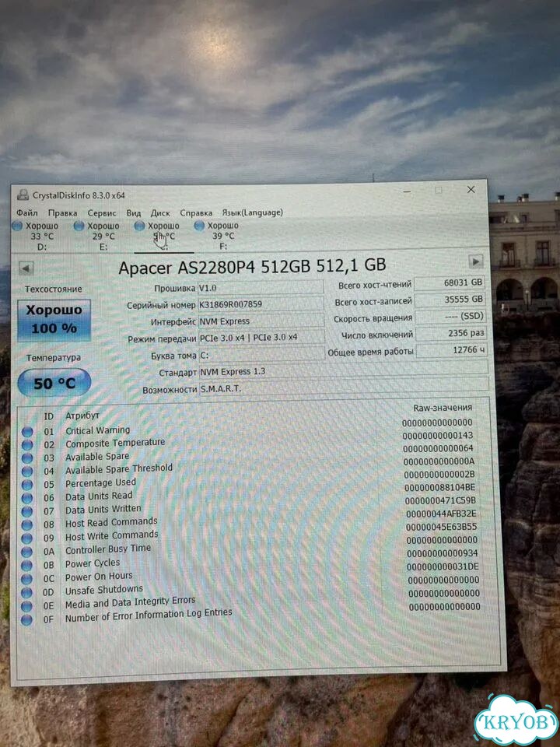Close the CrystalDiskInfo window

click(x=471, y=190)
